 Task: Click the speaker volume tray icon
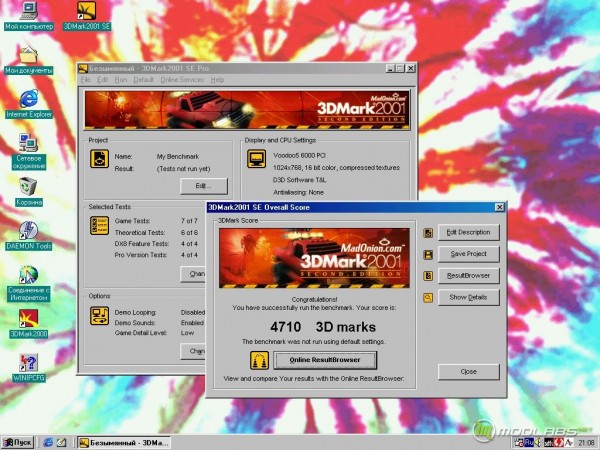point(538,443)
